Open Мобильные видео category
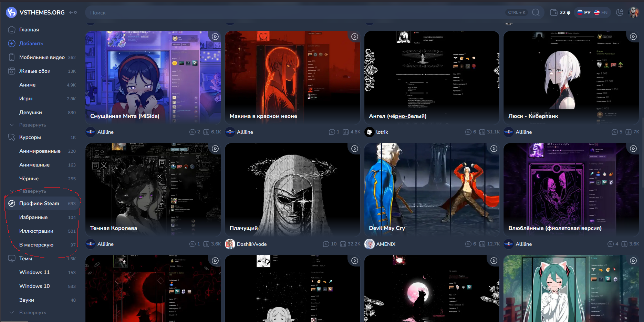This screenshot has width=644, height=322. click(41, 57)
